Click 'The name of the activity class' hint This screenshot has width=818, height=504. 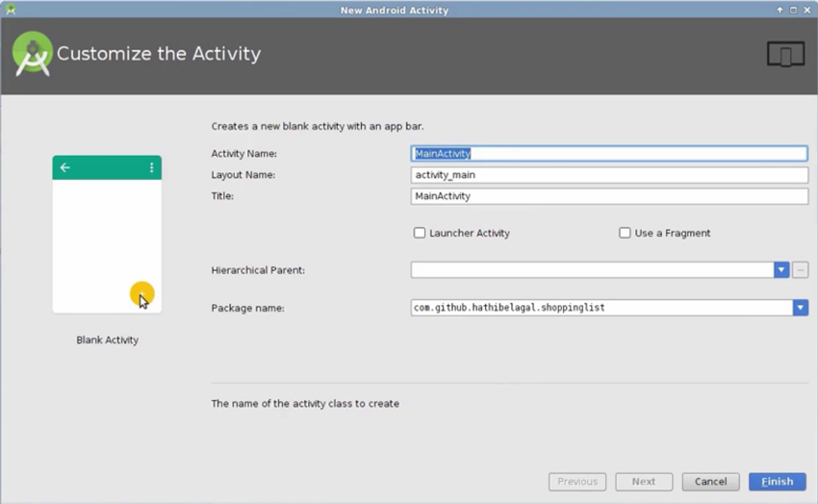(305, 403)
